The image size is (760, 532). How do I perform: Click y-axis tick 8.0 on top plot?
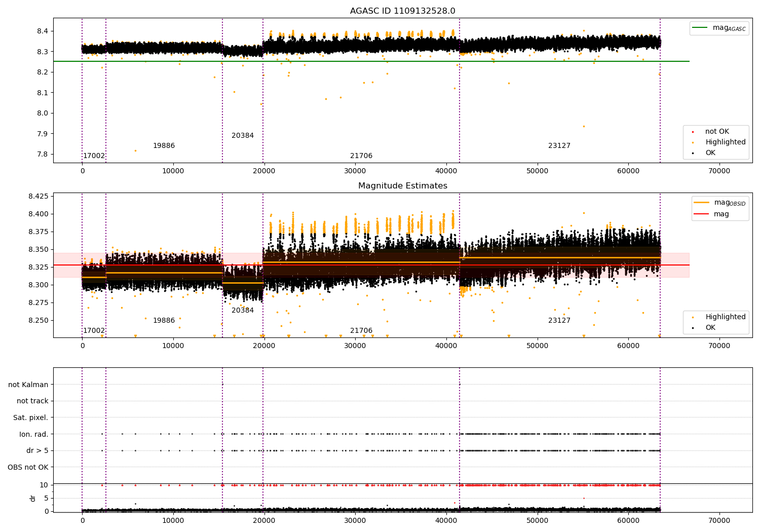pos(43,113)
